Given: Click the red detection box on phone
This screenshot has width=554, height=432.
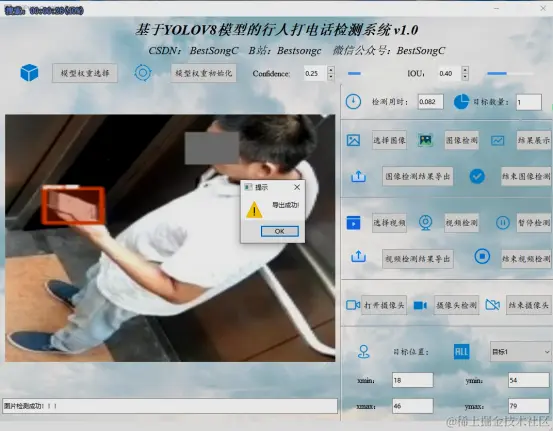Looking at the screenshot, I should (x=73, y=206).
